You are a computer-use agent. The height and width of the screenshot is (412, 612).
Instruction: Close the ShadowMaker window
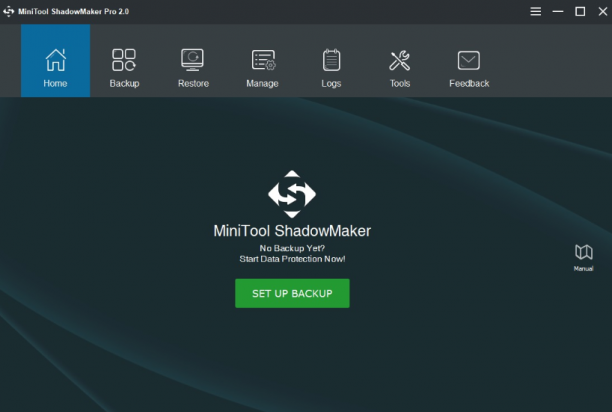point(603,11)
